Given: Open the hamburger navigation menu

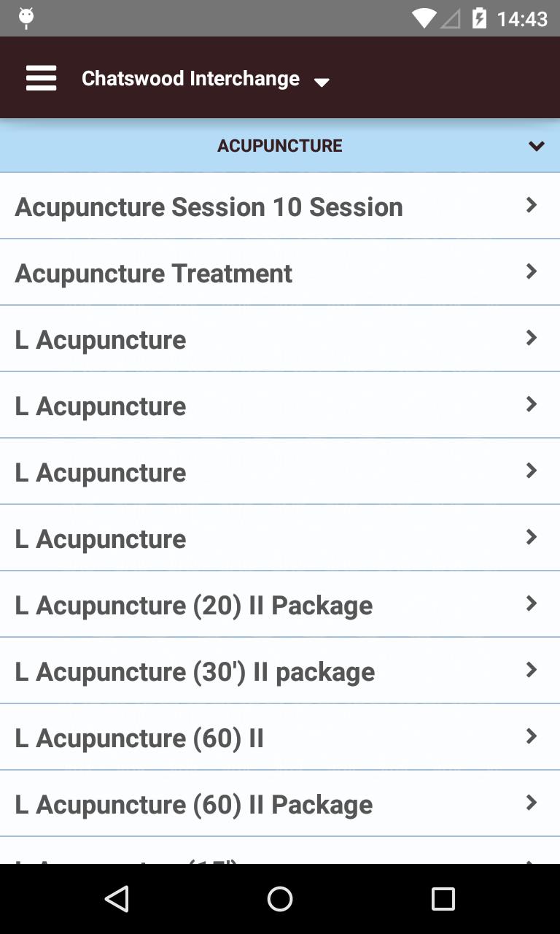Looking at the screenshot, I should point(41,78).
